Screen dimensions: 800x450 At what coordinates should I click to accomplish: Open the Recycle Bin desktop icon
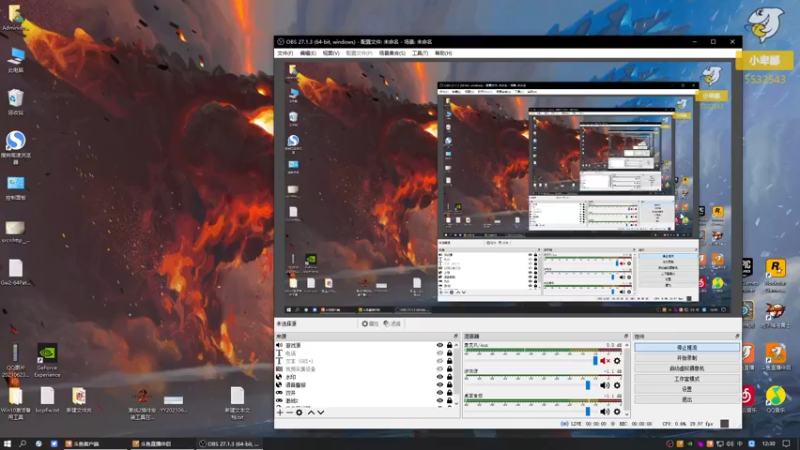click(16, 101)
